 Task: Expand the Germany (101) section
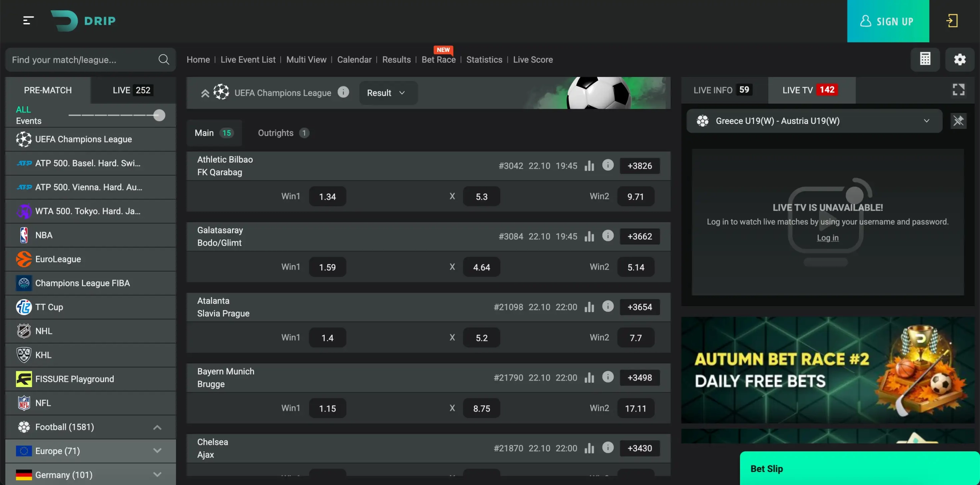point(157,475)
